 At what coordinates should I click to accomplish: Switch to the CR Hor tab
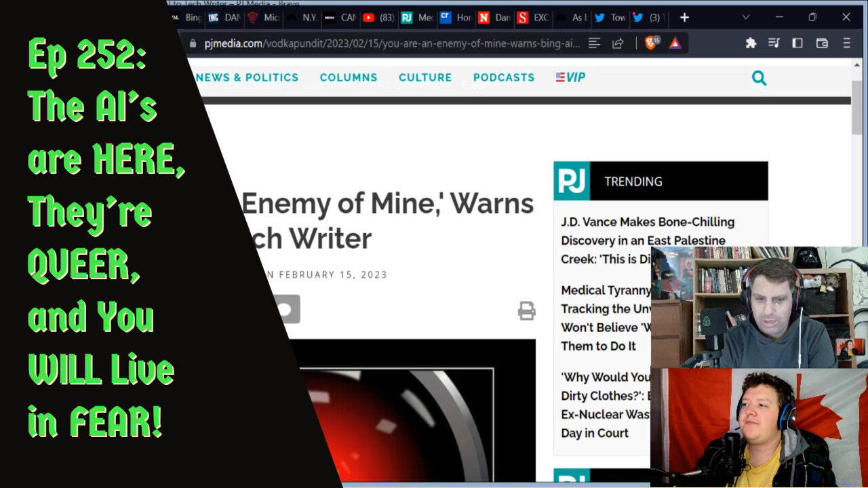pyautogui.click(x=456, y=18)
